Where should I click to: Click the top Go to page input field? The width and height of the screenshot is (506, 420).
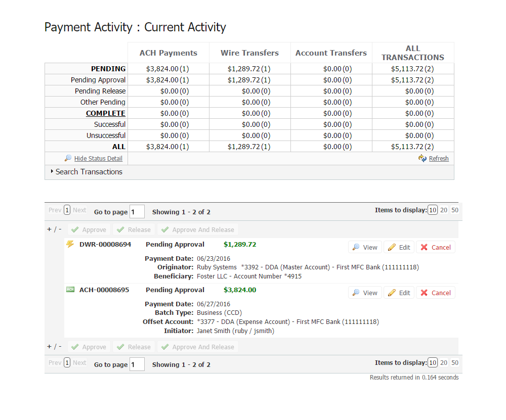coord(137,212)
